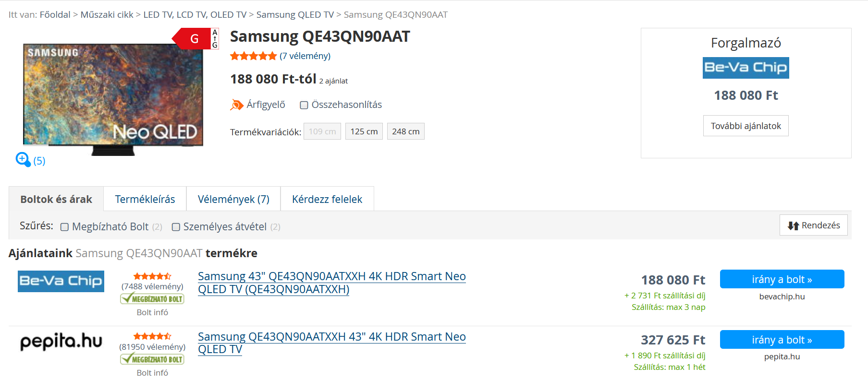Viewport: 868px width, 379px height.
Task: Click the bevachip.hu domain text
Action: click(x=782, y=296)
